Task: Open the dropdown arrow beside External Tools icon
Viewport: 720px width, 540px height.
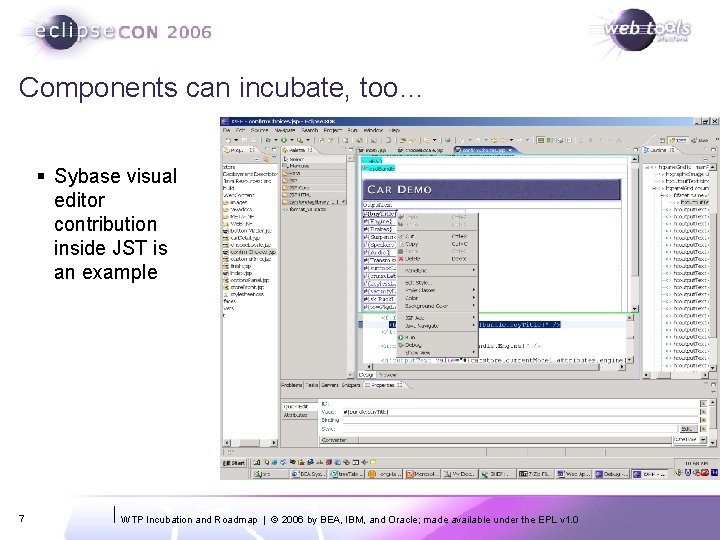Action: [x=307, y=140]
